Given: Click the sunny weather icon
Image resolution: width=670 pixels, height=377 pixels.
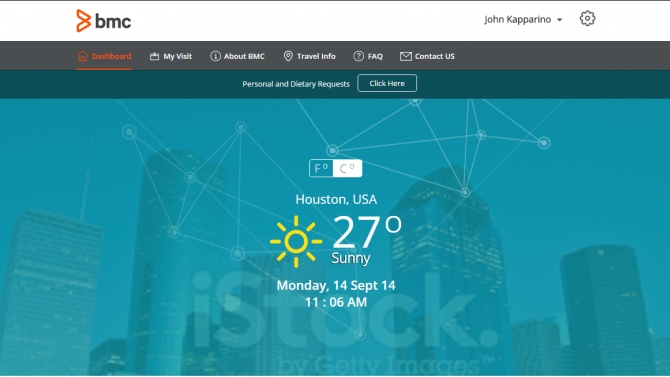Looking at the screenshot, I should 296,242.
